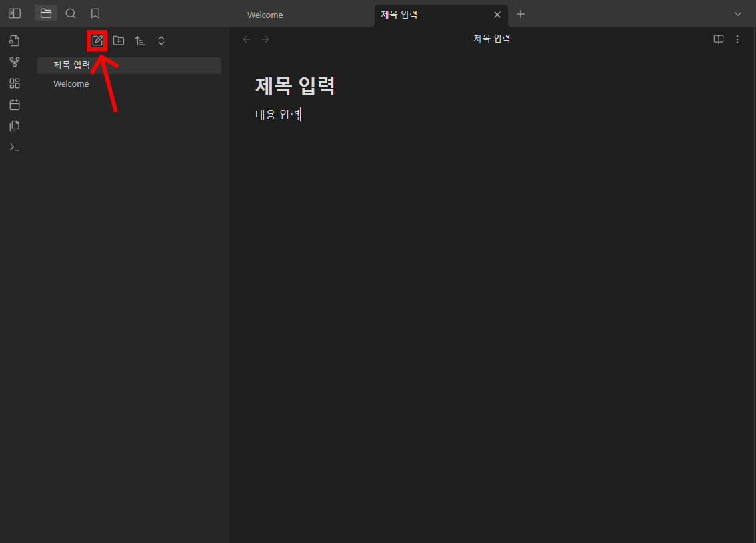Toggle the left sidebar collapse icon
Viewport: 756px width, 543px height.
coord(15,13)
